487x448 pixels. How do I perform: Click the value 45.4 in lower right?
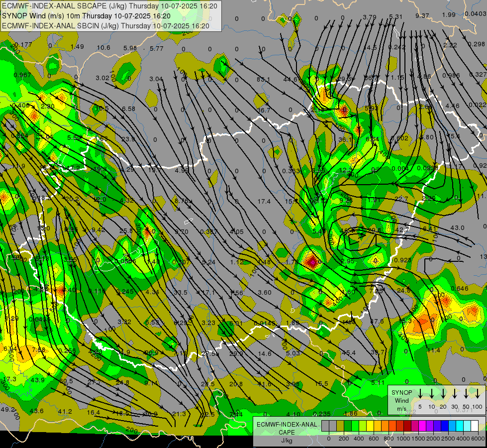[349, 352]
